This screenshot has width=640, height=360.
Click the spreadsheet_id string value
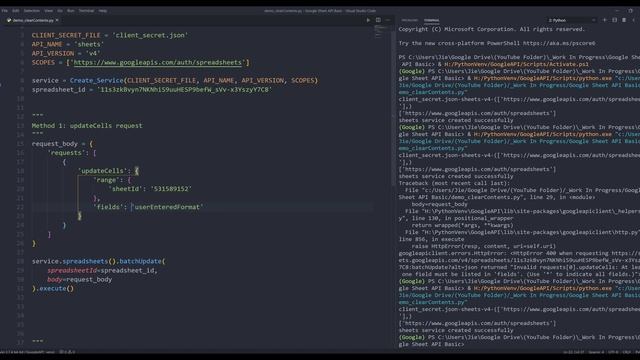pyautogui.click(x=184, y=89)
